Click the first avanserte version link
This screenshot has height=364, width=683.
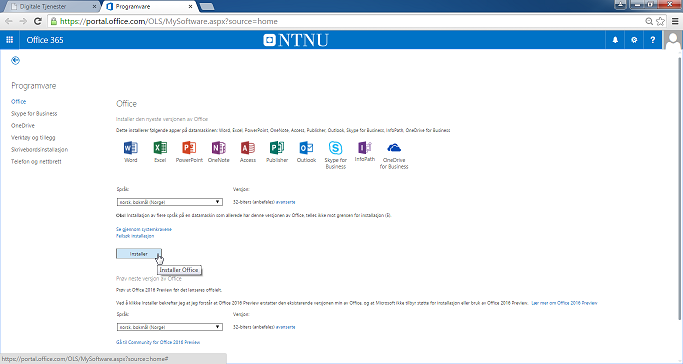pyautogui.click(x=286, y=202)
